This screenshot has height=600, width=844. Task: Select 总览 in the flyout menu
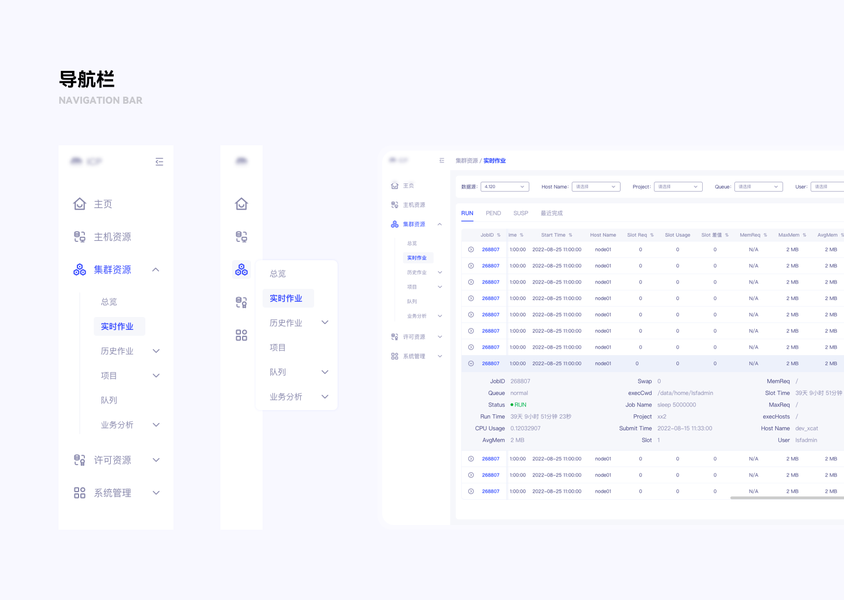click(x=278, y=274)
